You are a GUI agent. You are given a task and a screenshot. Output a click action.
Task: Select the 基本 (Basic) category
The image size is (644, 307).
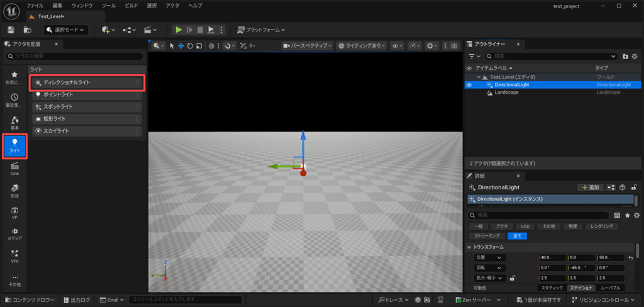tap(14, 123)
